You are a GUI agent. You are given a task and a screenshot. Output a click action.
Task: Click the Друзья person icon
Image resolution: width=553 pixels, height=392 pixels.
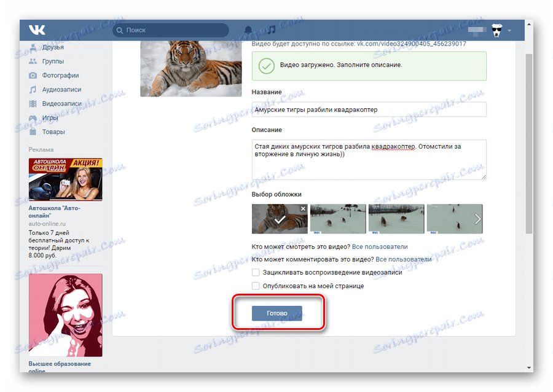coord(33,47)
